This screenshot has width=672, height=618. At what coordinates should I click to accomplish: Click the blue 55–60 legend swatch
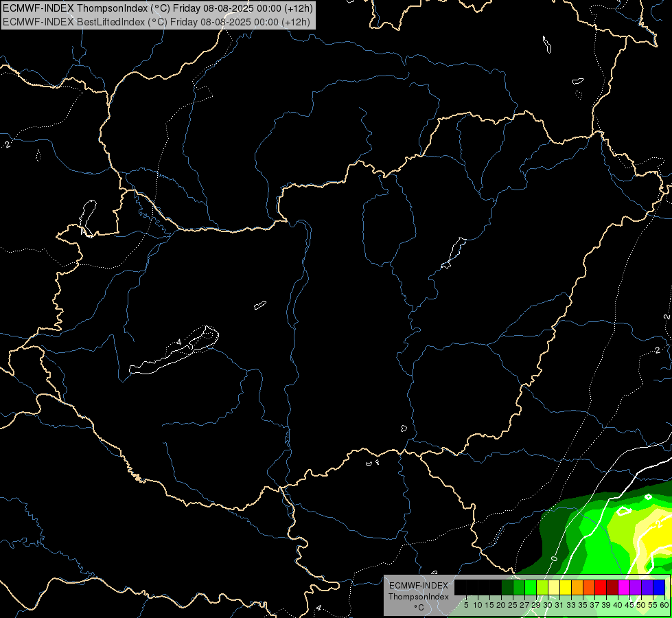[x=659, y=588]
